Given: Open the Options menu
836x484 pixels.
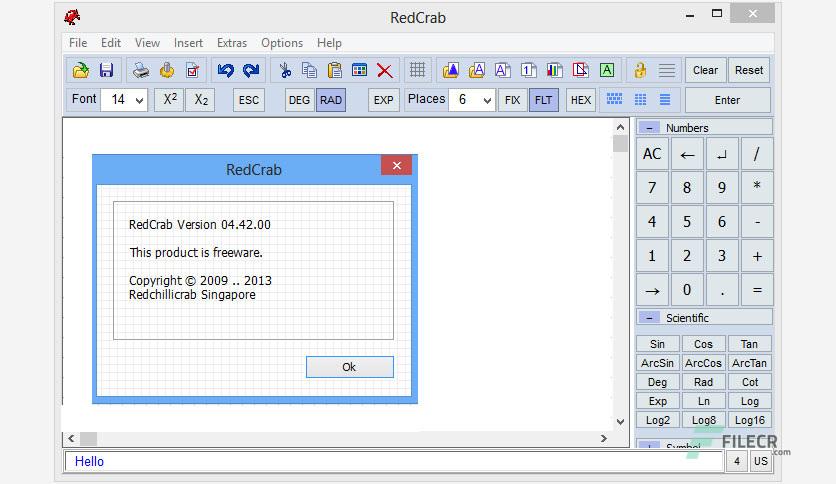Looking at the screenshot, I should pyautogui.click(x=282, y=43).
